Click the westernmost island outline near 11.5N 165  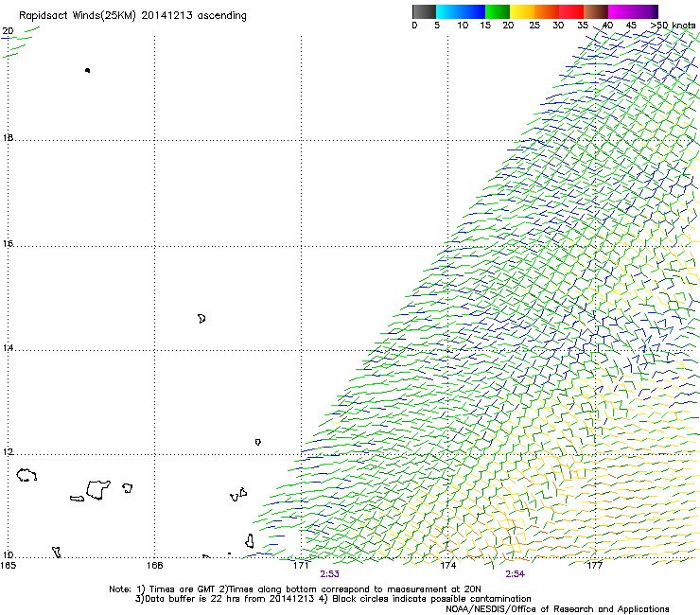coord(26,475)
